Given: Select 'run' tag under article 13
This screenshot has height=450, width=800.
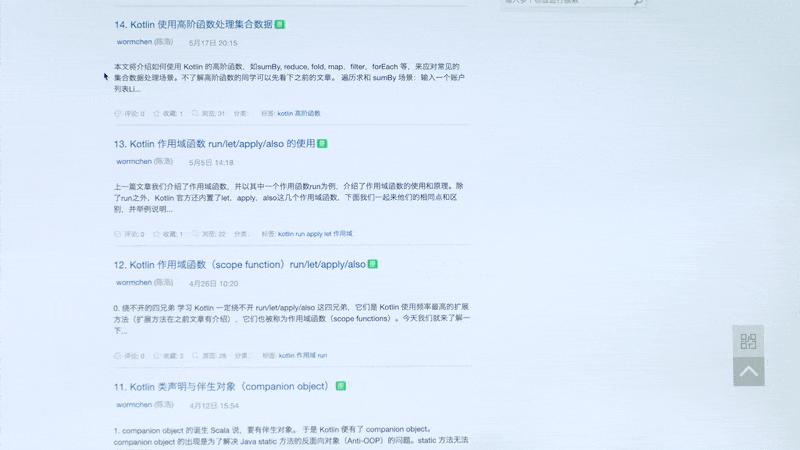Looking at the screenshot, I should tap(299, 234).
